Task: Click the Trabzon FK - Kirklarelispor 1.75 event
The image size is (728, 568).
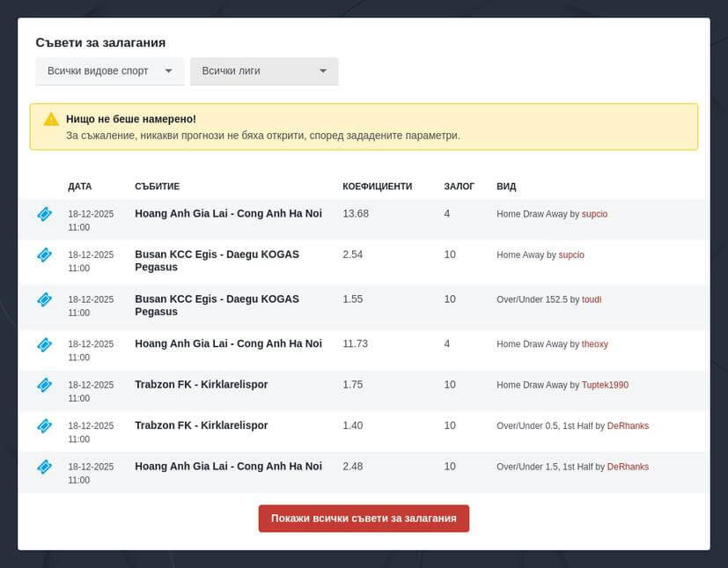Action: (201, 385)
